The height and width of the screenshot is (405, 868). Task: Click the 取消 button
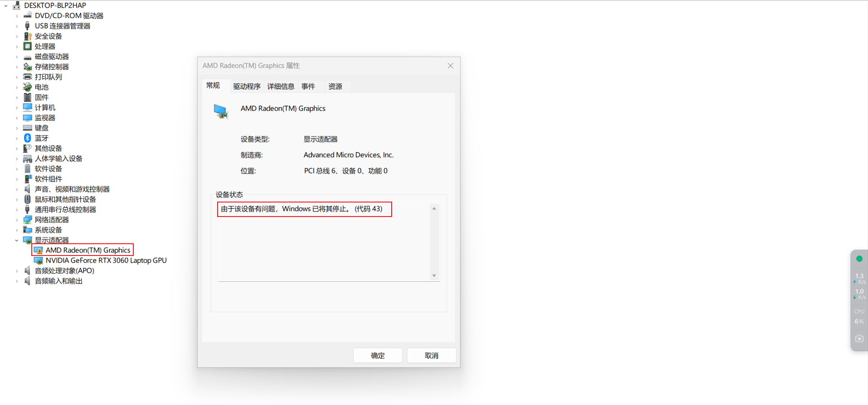432,356
